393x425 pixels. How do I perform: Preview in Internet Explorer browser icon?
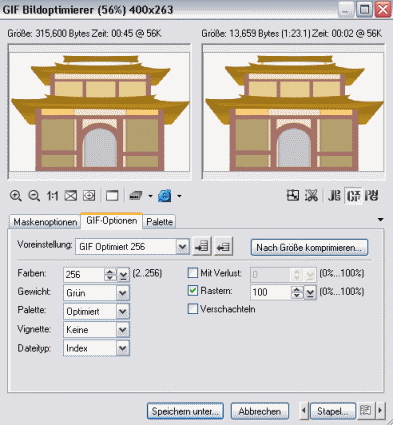coord(165,196)
